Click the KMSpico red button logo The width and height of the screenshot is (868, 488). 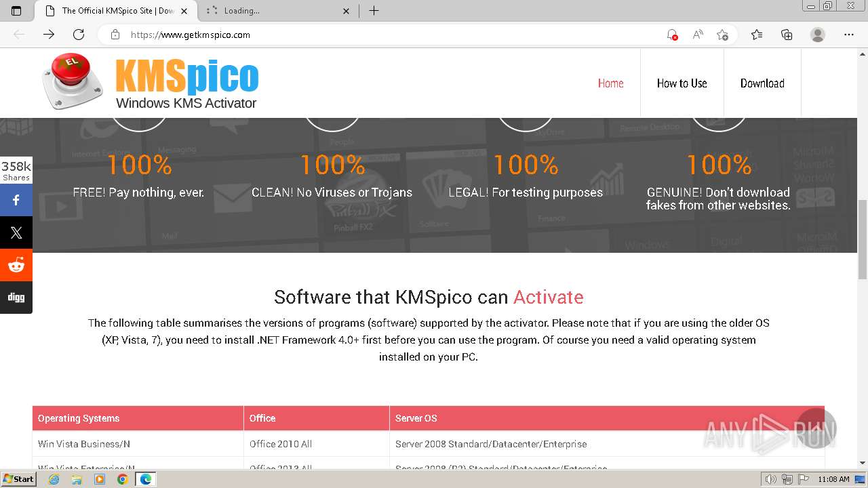click(73, 82)
